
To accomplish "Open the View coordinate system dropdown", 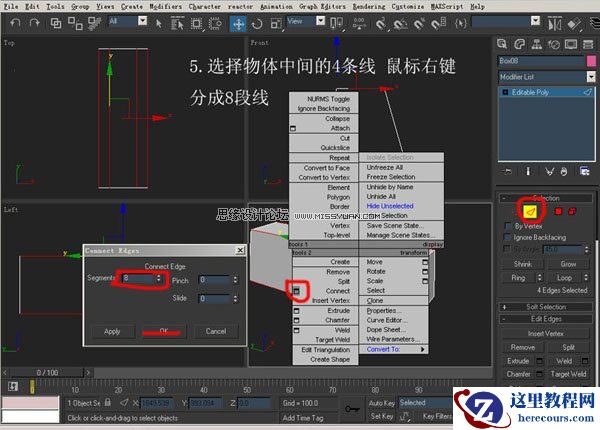I will (321, 21).
